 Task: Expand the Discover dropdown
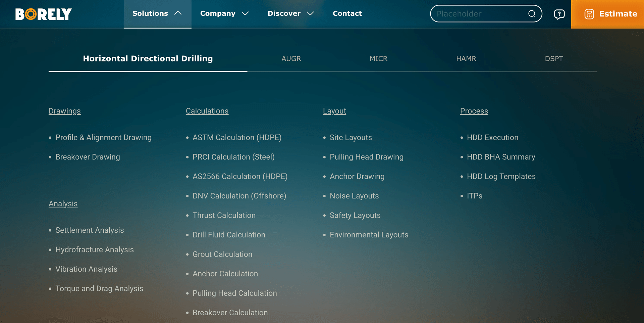click(x=290, y=14)
